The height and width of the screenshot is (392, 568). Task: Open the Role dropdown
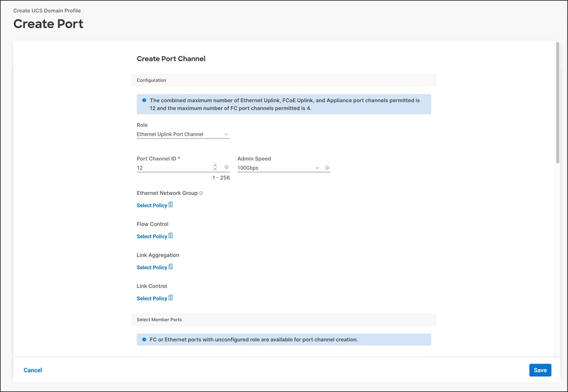pyautogui.click(x=183, y=134)
